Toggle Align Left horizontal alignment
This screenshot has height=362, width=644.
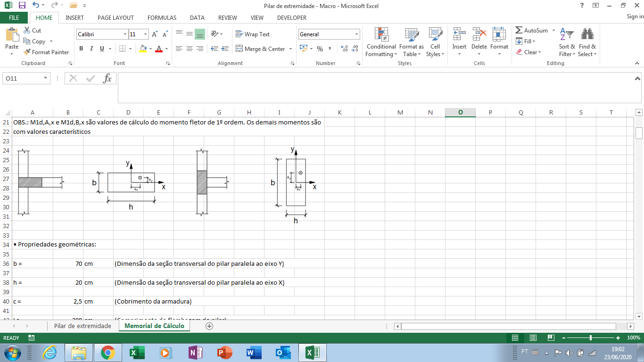tap(179, 49)
